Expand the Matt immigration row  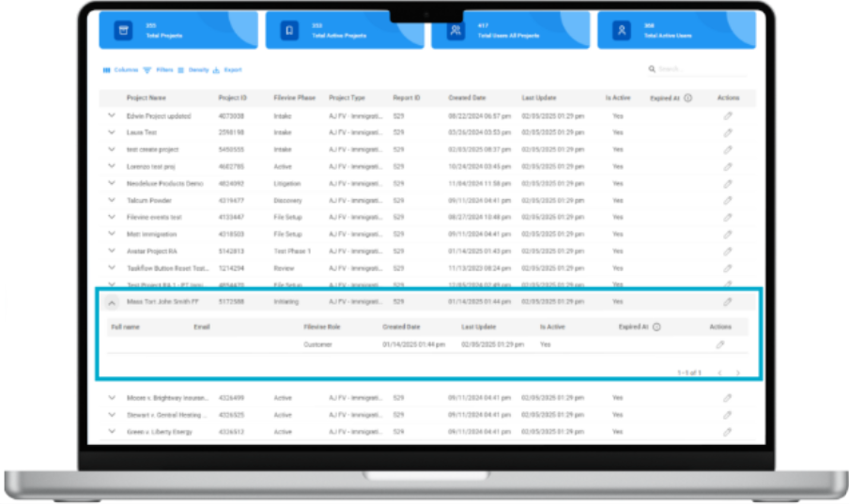(x=112, y=234)
